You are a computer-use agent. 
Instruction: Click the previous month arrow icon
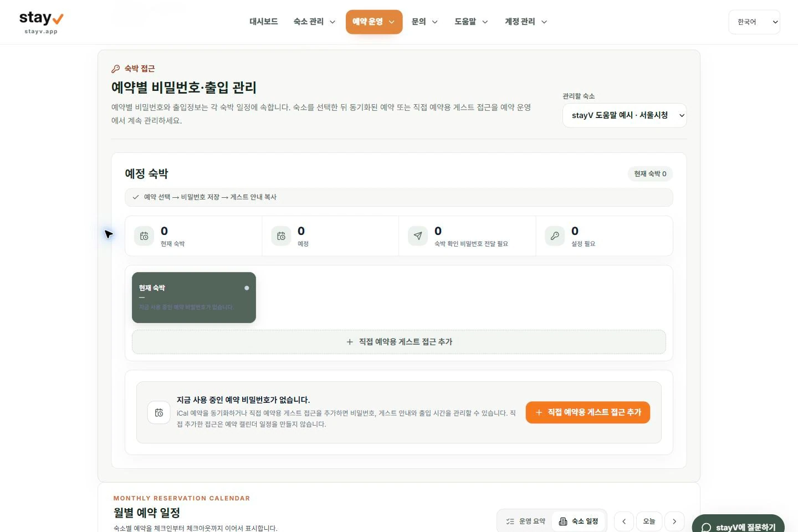point(624,521)
